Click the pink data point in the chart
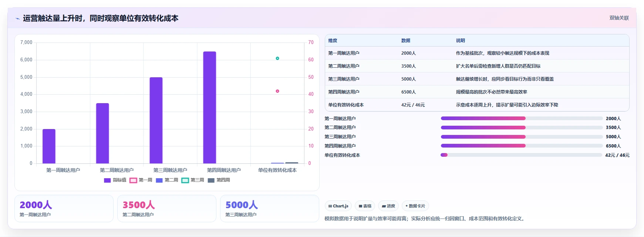The height and width of the screenshot is (237, 644). [277, 91]
